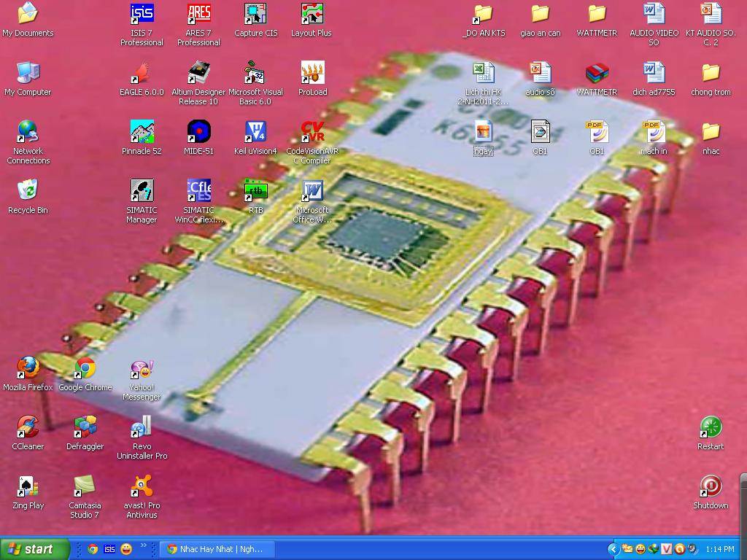Launch Camtasia Studio 7 shortcut

(x=85, y=486)
